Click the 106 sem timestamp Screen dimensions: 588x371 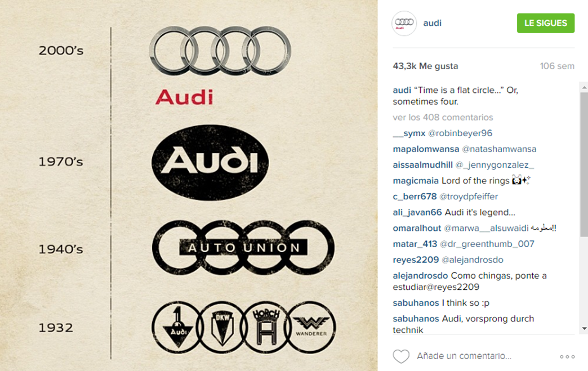point(557,66)
